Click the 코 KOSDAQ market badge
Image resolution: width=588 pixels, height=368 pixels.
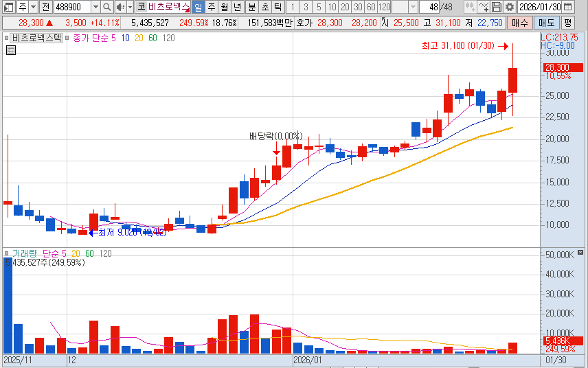tap(141, 7)
